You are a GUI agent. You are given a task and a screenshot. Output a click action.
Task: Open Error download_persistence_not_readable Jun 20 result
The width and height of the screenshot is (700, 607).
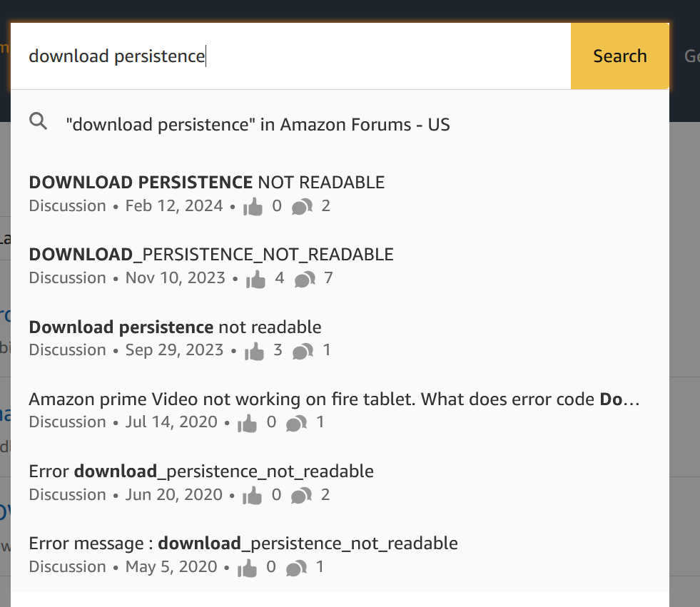click(201, 471)
